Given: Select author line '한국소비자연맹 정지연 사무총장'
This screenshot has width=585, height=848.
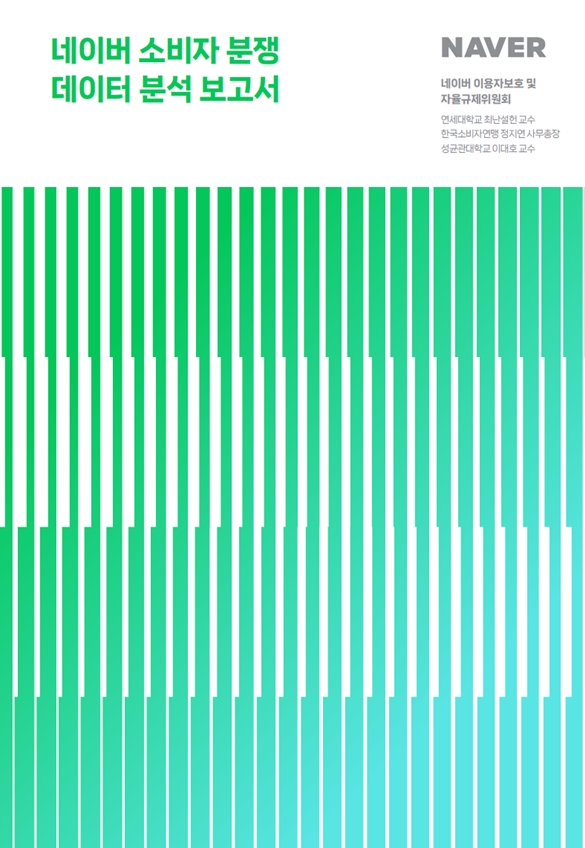Looking at the screenshot, I should coord(500,134).
